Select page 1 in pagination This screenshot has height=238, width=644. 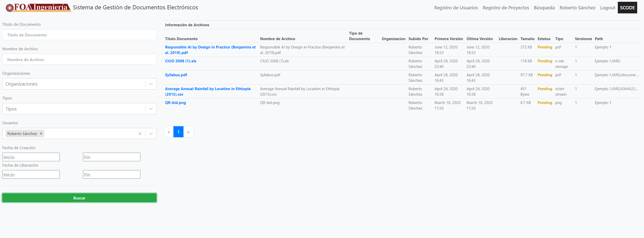click(x=178, y=132)
